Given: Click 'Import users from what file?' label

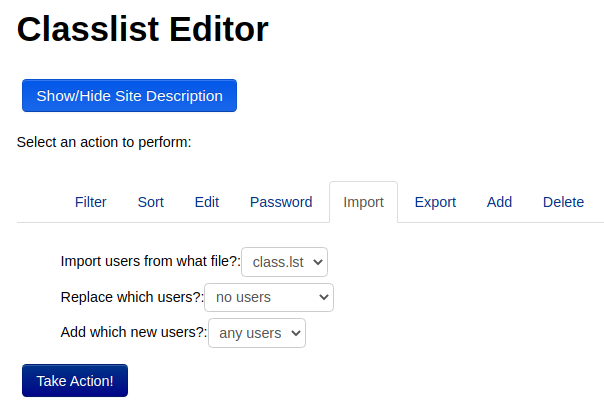Looking at the screenshot, I should [151, 261].
